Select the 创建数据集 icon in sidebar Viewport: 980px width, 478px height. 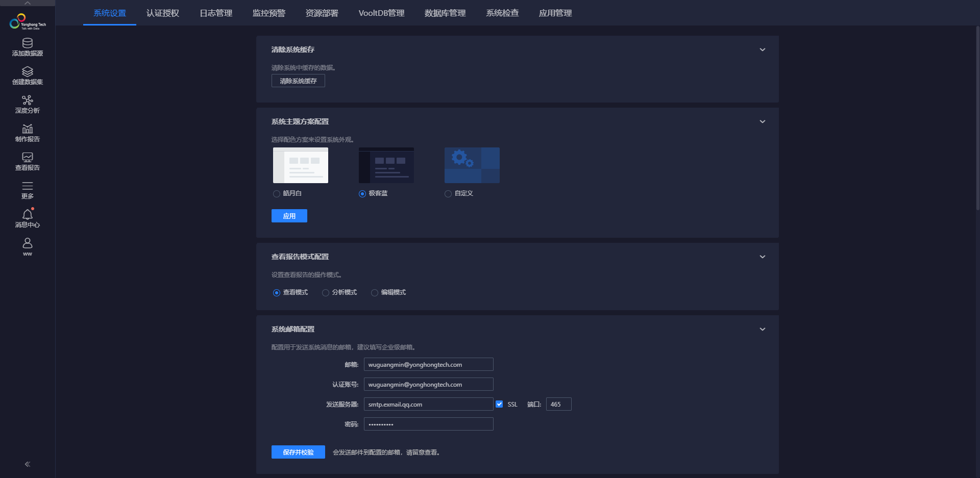27,77
